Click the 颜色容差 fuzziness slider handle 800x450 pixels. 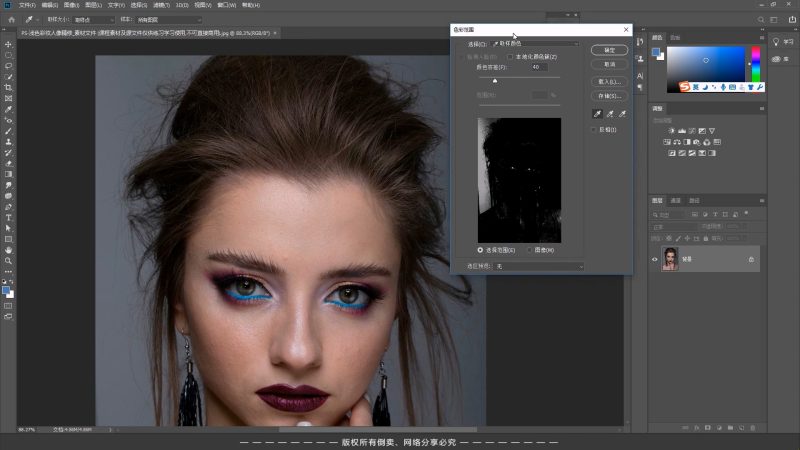tap(494, 80)
